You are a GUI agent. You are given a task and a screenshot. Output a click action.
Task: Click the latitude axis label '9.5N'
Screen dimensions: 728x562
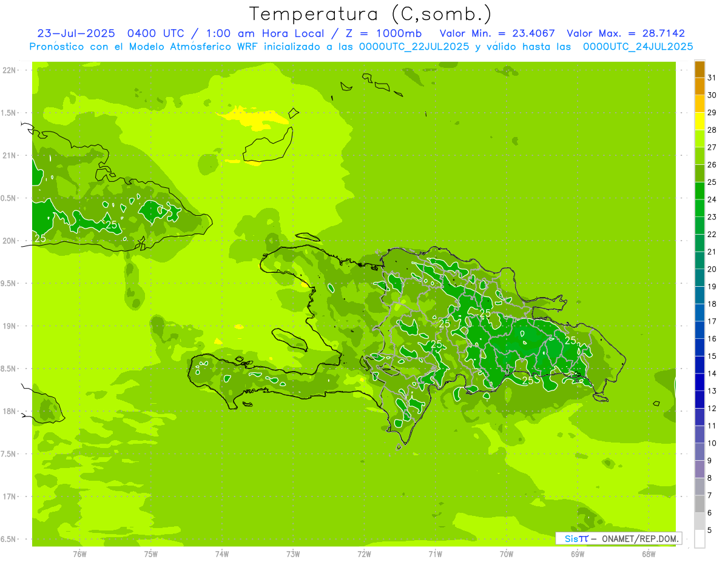(8, 283)
